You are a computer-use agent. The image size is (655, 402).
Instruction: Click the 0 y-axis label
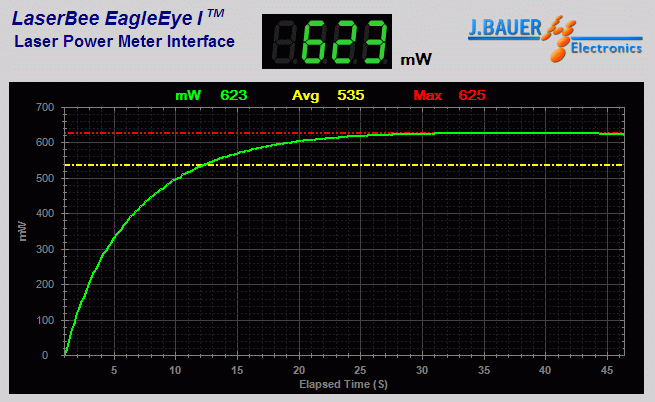45,355
